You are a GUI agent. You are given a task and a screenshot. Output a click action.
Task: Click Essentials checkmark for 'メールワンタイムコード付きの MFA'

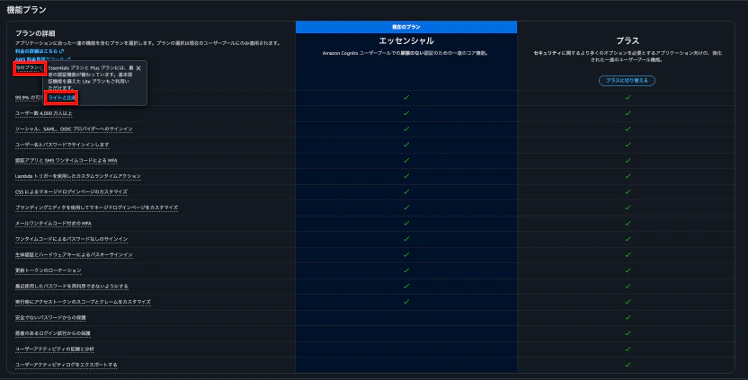tap(406, 223)
